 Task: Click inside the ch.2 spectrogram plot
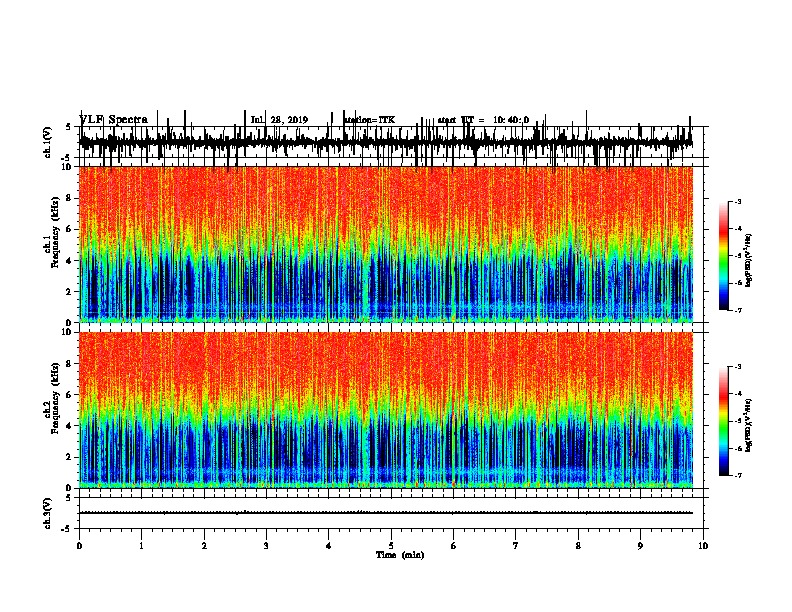tap(385, 410)
